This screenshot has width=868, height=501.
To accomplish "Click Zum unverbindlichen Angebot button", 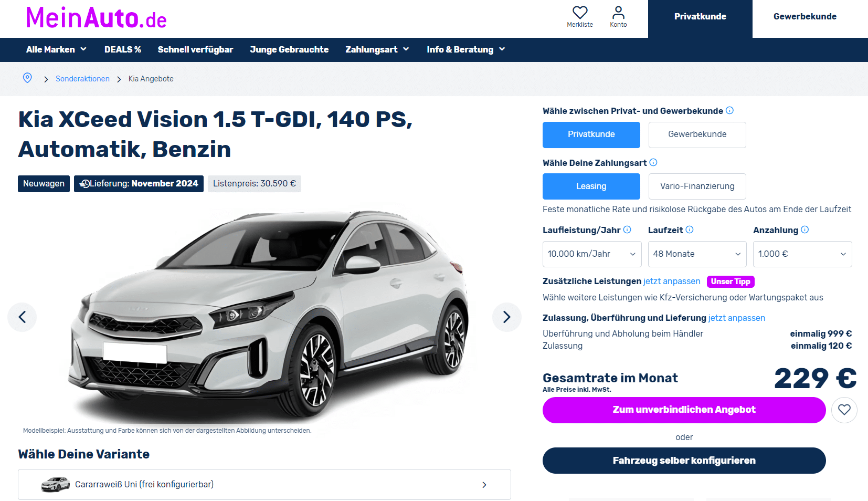I will (684, 410).
